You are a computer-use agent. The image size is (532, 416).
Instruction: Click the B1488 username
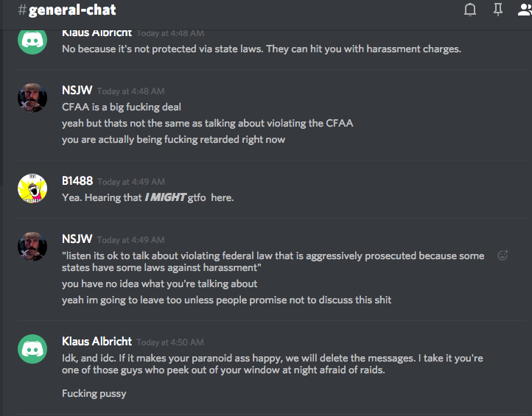point(77,181)
